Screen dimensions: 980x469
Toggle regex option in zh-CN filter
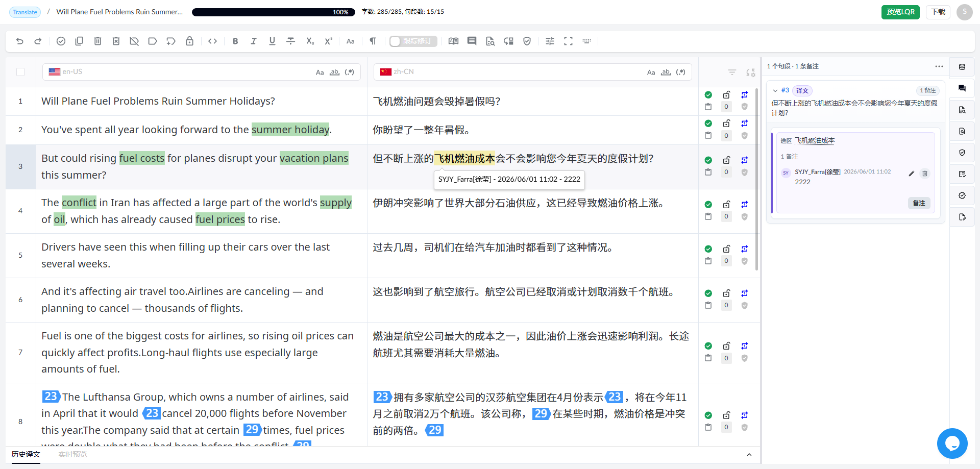point(680,72)
